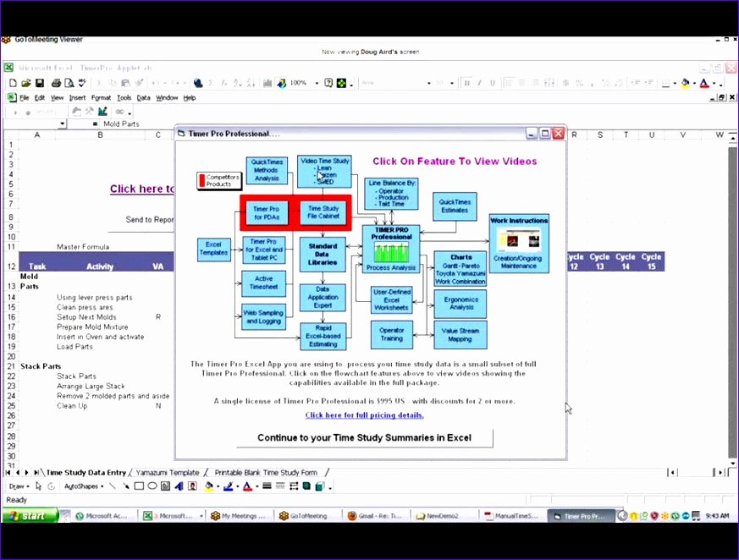This screenshot has width=739, height=560.
Task: Click Font Color A on Formatting toolbar
Action: (x=704, y=84)
